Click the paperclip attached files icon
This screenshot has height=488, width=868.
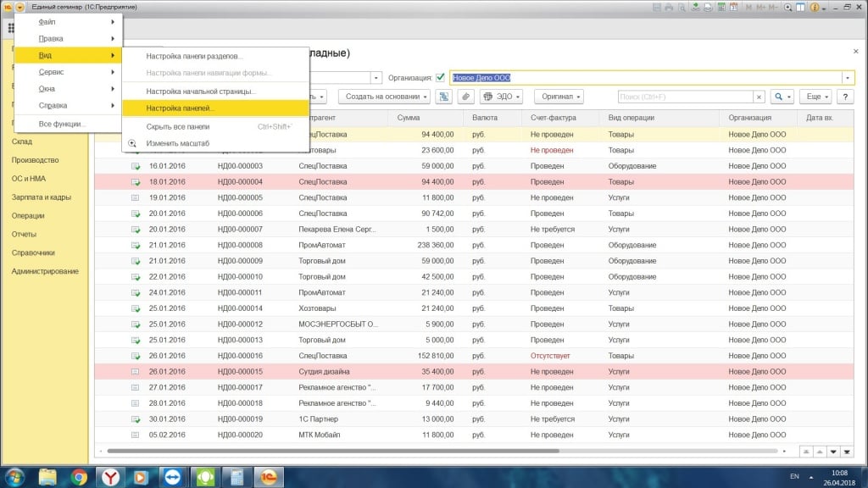465,97
